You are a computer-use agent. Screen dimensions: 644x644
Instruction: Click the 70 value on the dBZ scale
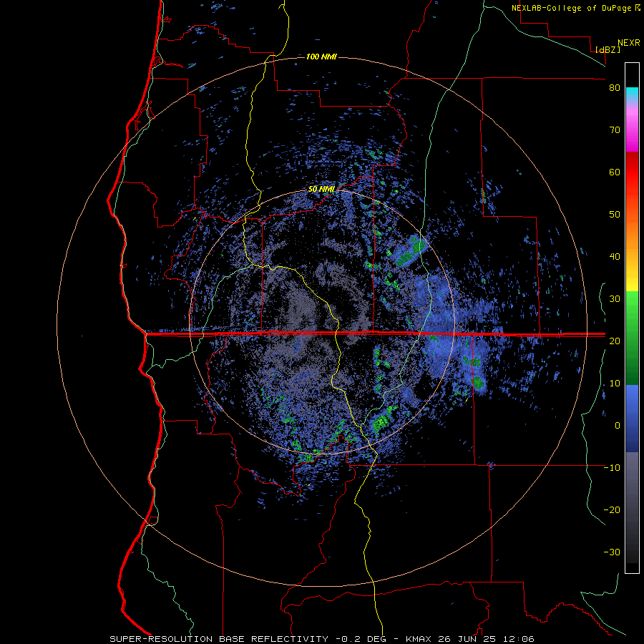(x=615, y=130)
